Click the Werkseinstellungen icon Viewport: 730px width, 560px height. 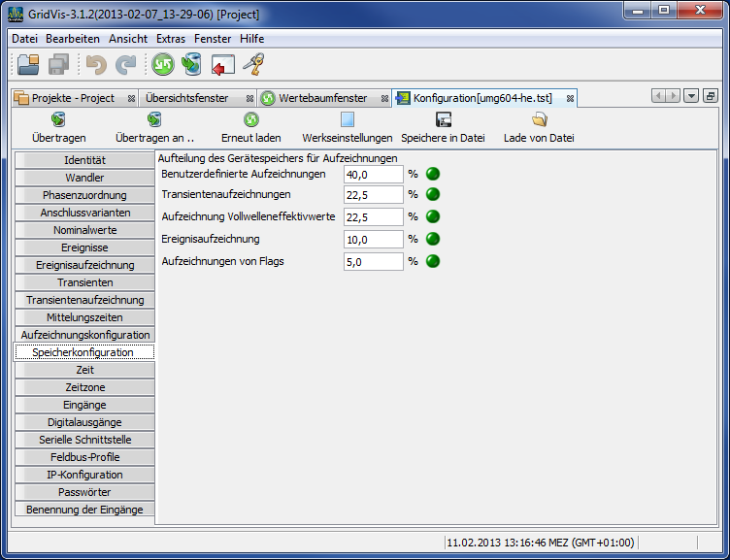tap(348, 119)
